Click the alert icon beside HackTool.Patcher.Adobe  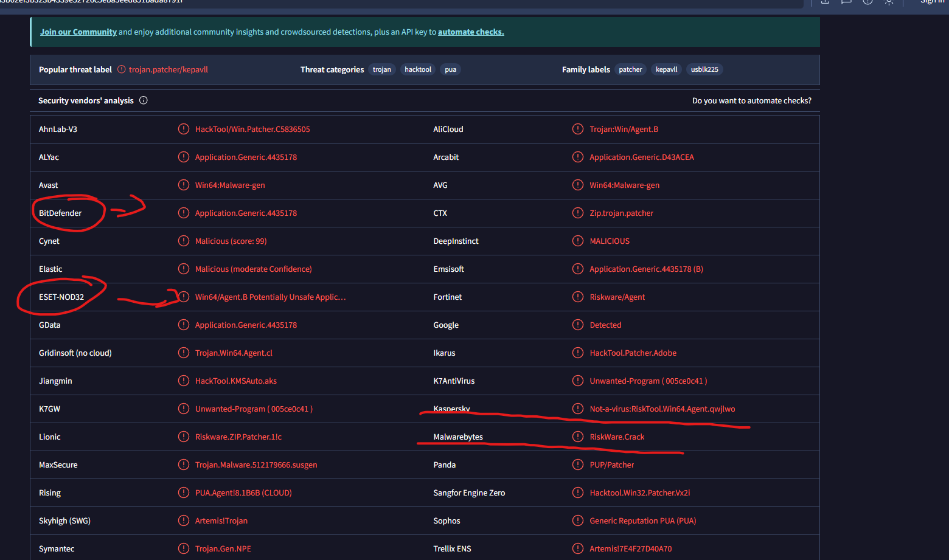point(578,353)
